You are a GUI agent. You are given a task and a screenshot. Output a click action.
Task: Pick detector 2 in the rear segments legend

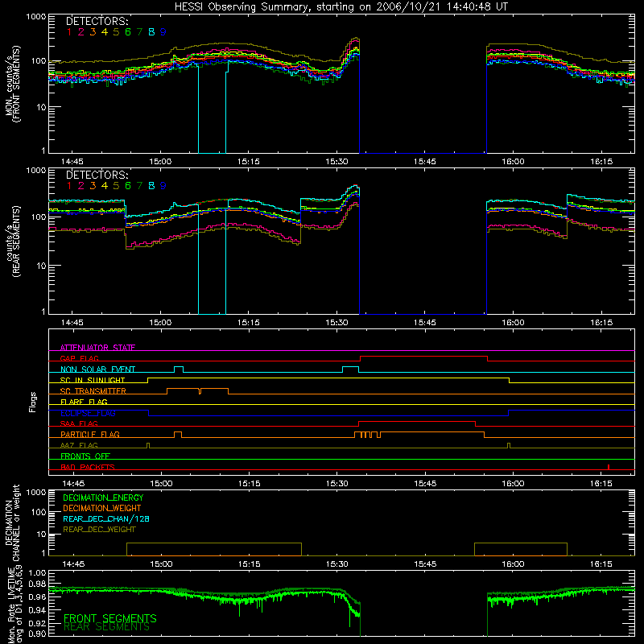pyautogui.click(x=81, y=186)
